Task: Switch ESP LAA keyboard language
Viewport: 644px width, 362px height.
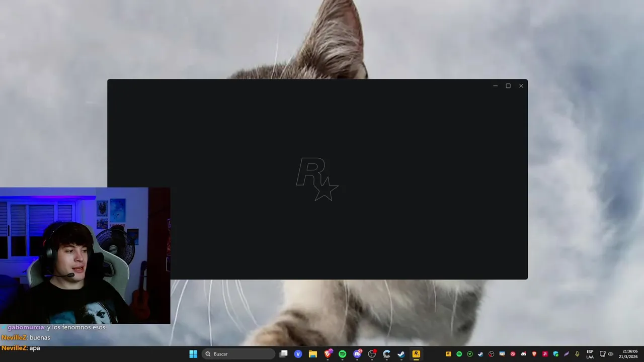Action: tap(590, 354)
